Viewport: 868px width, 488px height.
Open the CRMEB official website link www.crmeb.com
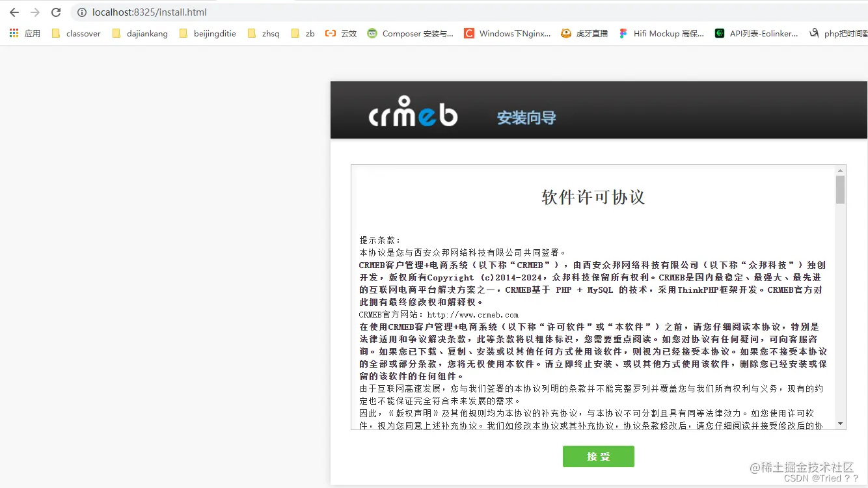pyautogui.click(x=472, y=314)
